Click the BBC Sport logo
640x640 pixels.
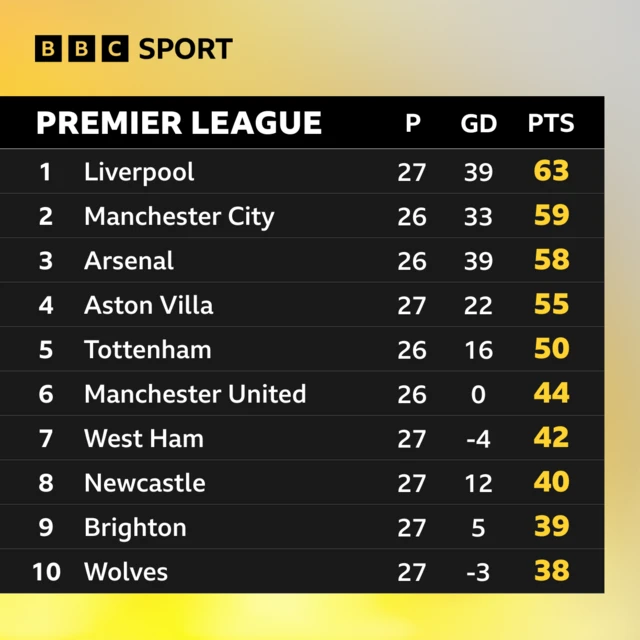[x=133, y=49]
